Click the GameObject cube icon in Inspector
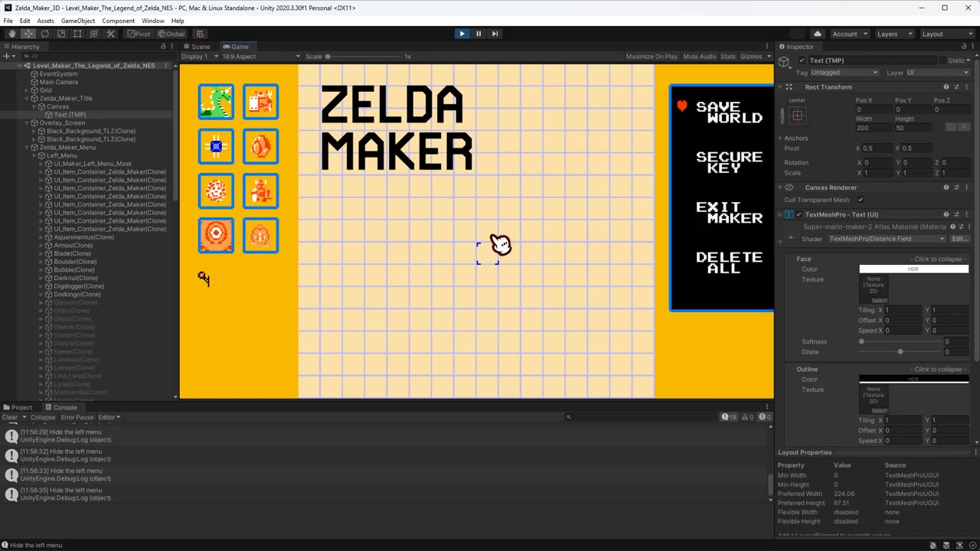 coord(784,61)
